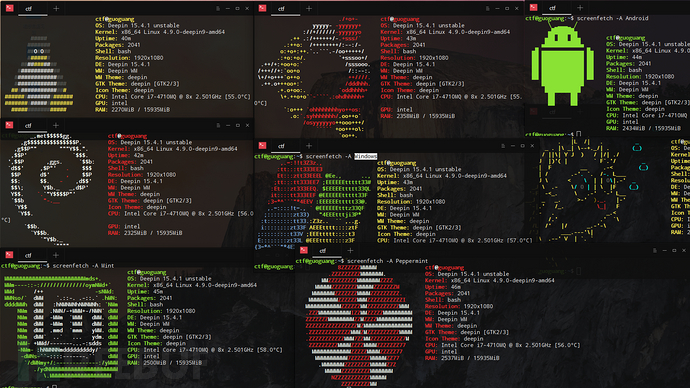
Task: Add new tab in Windows screenfetch terminal
Action: [309, 146]
